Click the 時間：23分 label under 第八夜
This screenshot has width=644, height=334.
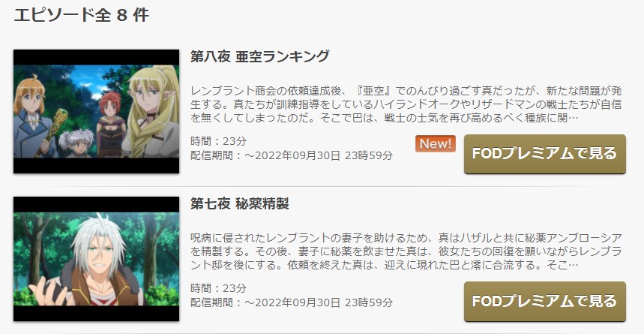click(218, 141)
